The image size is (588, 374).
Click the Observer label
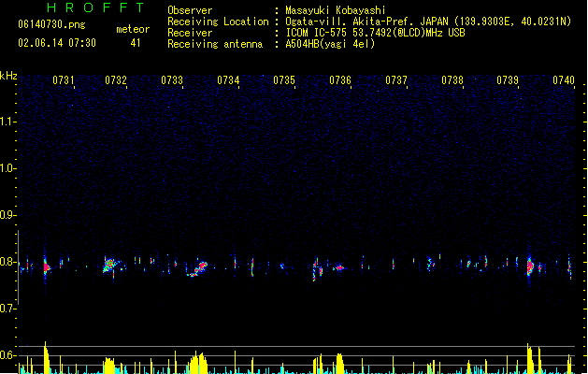(190, 10)
